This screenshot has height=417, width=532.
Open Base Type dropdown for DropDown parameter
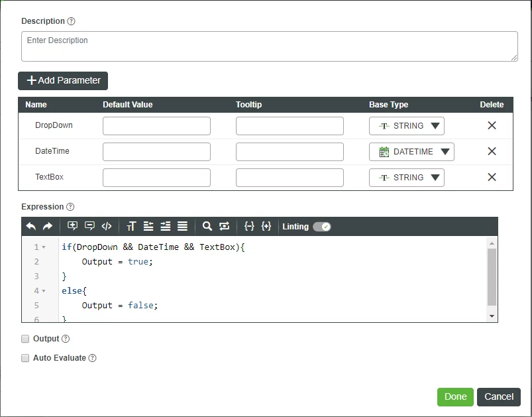click(x=407, y=126)
